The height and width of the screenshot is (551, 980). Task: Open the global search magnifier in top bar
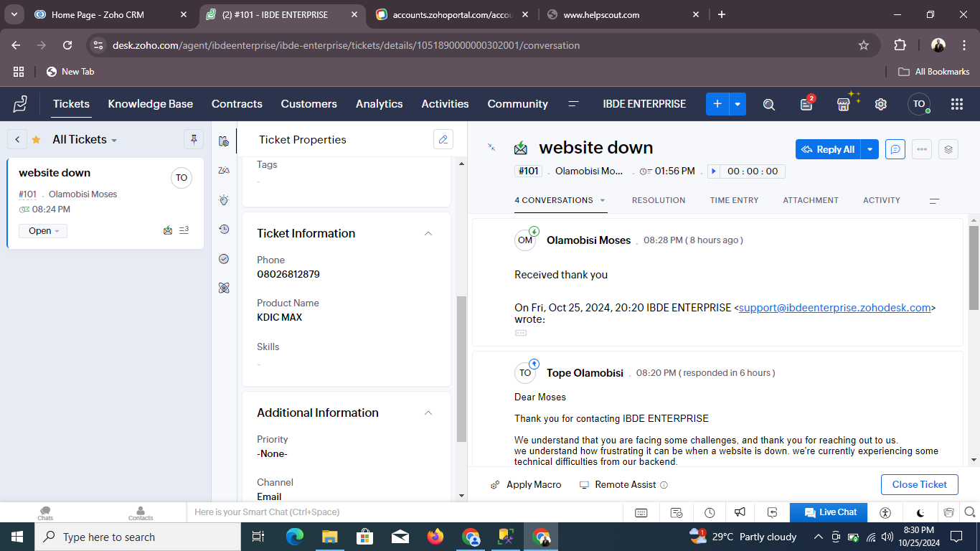(769, 104)
